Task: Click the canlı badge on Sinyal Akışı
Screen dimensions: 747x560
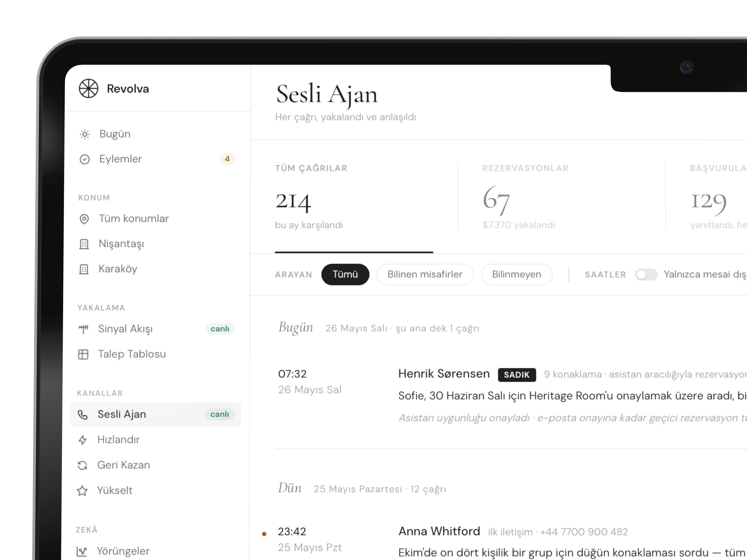Action: (x=220, y=329)
